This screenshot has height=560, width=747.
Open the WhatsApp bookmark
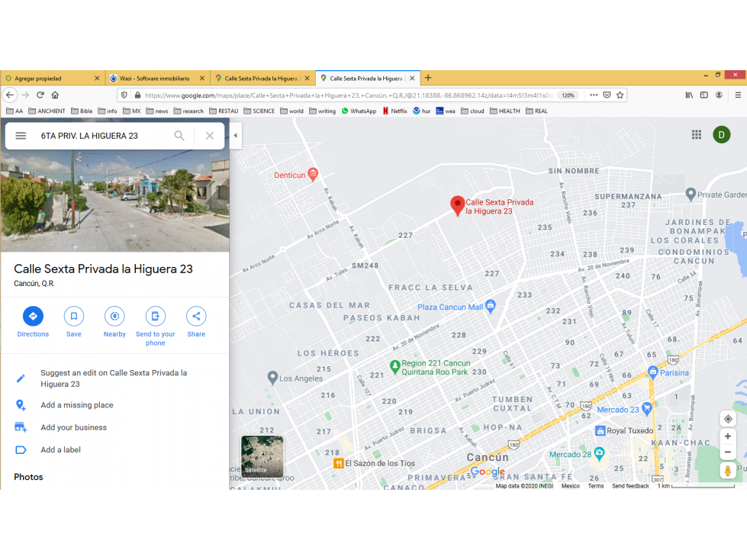[x=359, y=111]
